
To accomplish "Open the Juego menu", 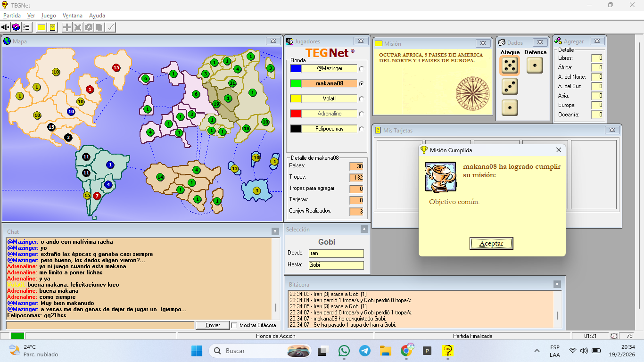I will point(49,16).
